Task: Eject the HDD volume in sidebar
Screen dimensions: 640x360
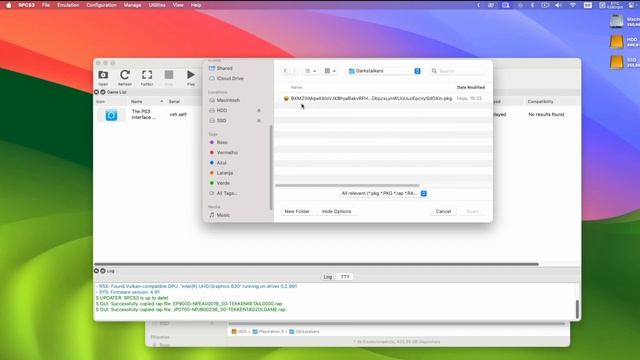Action: click(x=259, y=110)
